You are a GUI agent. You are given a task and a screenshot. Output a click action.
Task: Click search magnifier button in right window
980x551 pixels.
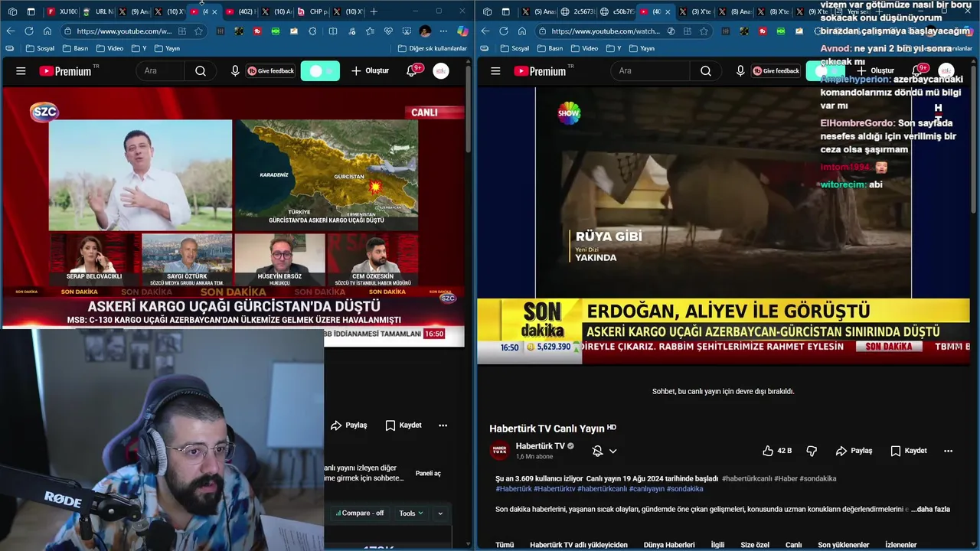(x=706, y=71)
